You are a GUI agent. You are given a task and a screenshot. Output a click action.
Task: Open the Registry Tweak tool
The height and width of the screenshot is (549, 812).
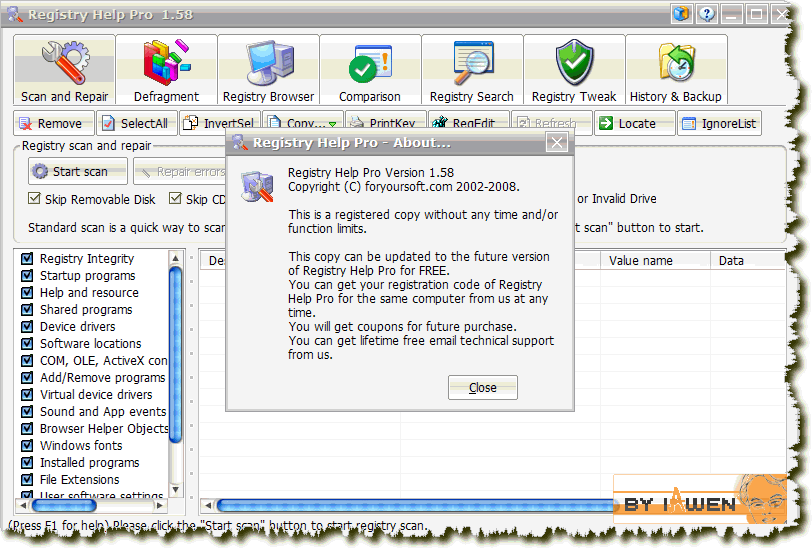(574, 70)
